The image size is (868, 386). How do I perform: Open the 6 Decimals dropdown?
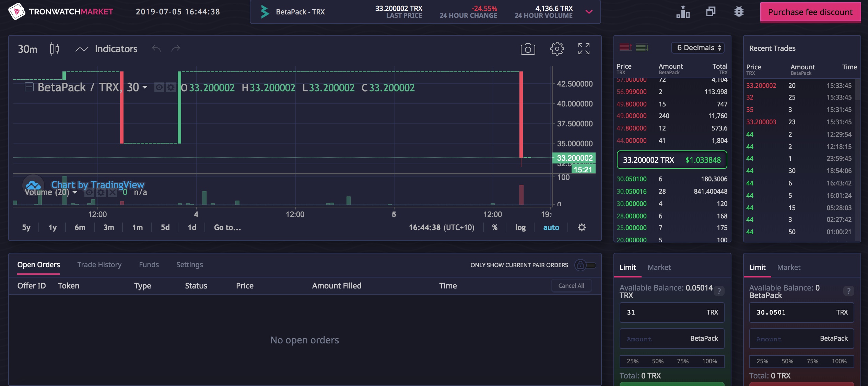click(698, 48)
